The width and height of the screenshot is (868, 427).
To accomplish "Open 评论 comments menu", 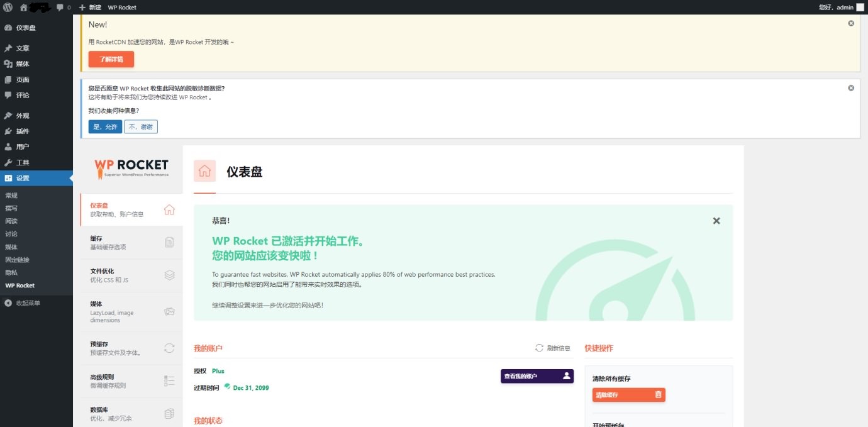I will [36, 95].
